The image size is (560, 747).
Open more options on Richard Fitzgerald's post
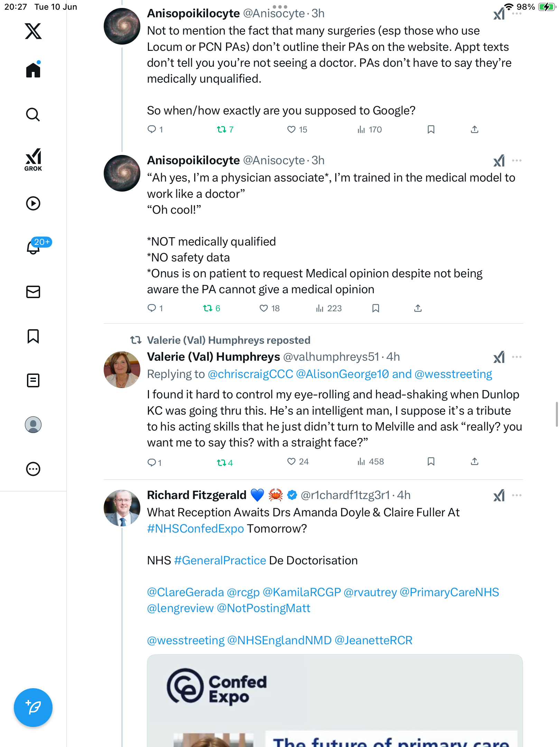[517, 495]
